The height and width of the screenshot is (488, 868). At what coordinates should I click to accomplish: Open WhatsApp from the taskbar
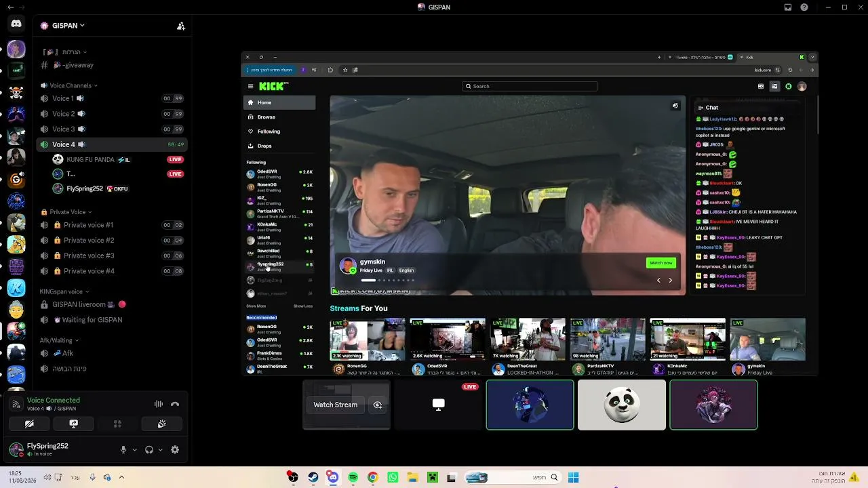[393, 477]
